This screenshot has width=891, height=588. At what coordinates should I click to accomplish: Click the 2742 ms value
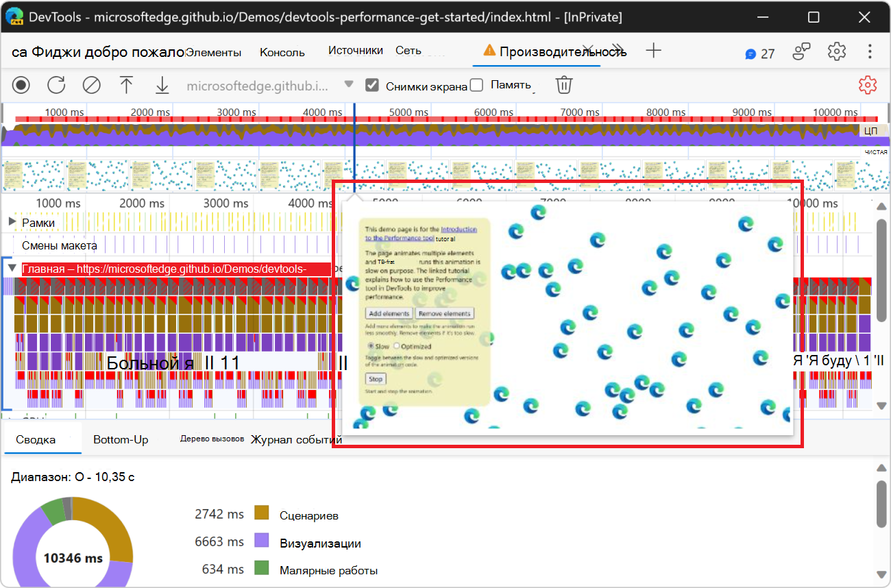219,513
